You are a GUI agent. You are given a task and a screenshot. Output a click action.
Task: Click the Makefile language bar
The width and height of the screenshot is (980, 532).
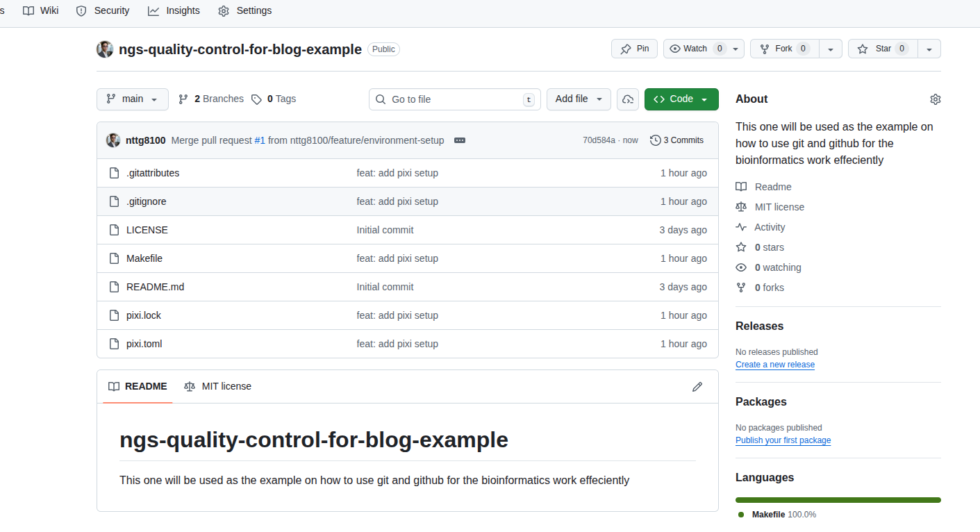(x=838, y=500)
